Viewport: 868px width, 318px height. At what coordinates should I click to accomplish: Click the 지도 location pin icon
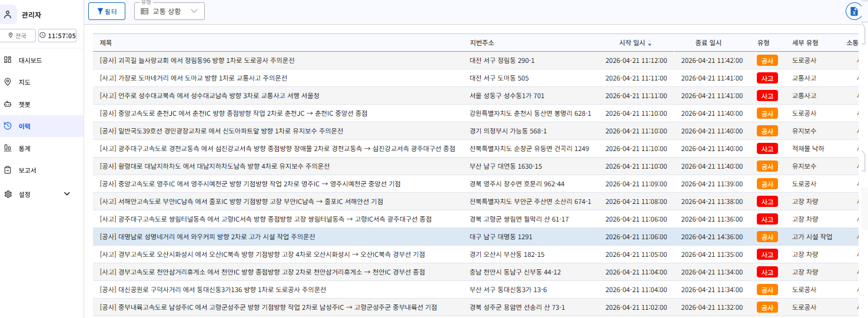pyautogui.click(x=8, y=82)
